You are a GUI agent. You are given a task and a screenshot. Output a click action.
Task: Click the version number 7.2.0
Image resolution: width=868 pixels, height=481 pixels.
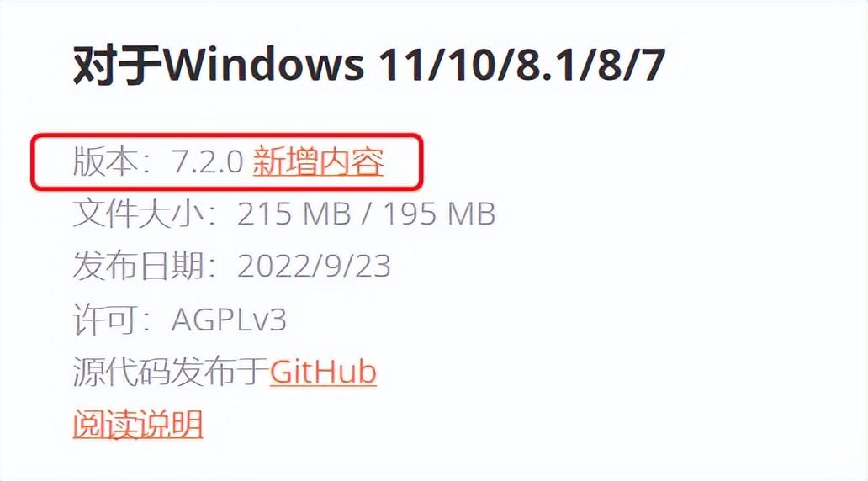tap(208, 162)
